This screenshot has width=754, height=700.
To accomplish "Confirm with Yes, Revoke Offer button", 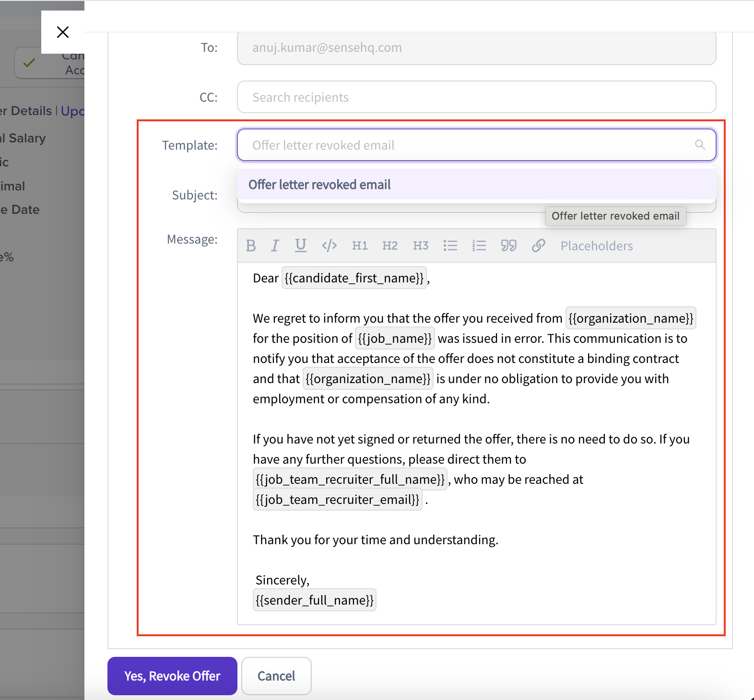I will (x=172, y=676).
